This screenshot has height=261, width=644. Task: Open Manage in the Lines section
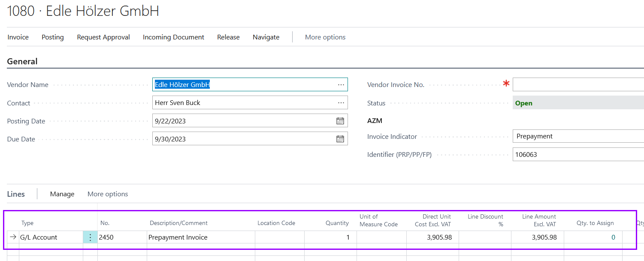[x=62, y=194]
